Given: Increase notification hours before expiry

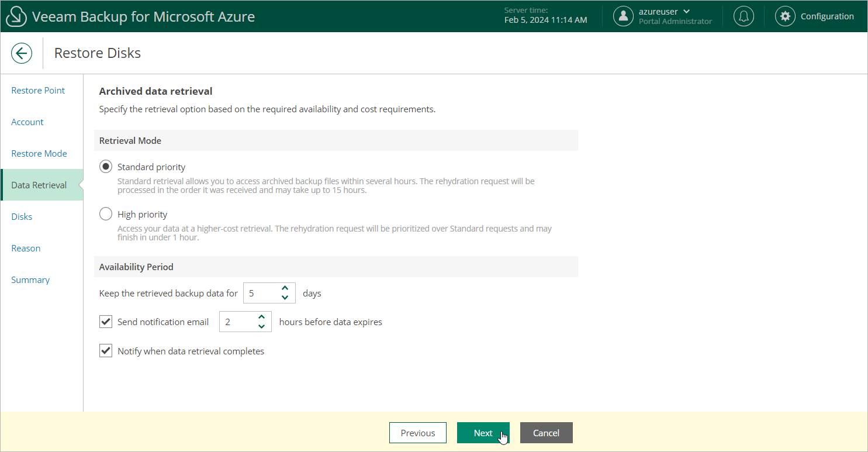Looking at the screenshot, I should point(261,318).
